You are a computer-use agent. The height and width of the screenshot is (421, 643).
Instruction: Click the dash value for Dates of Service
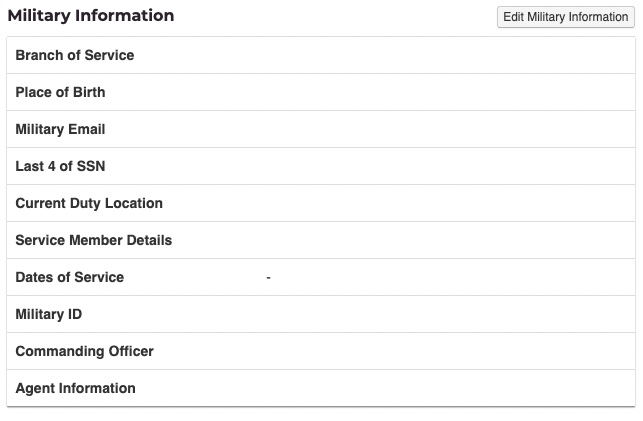click(x=268, y=278)
